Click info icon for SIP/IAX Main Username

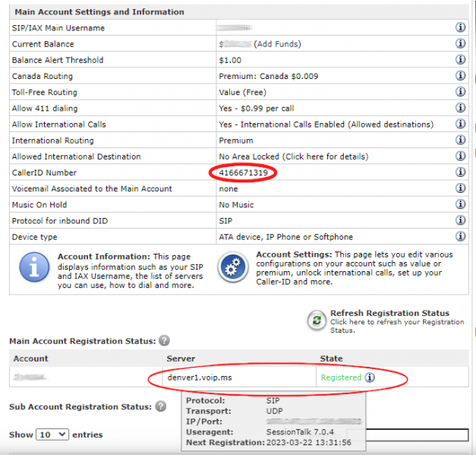point(460,27)
